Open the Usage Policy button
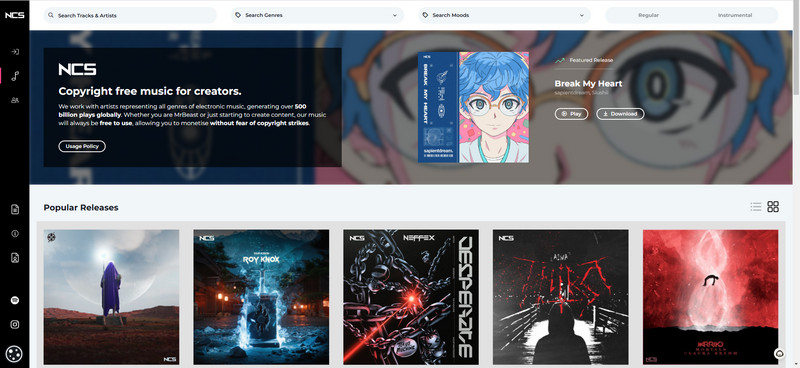Screen dimensions: 800x368 [x=82, y=146]
